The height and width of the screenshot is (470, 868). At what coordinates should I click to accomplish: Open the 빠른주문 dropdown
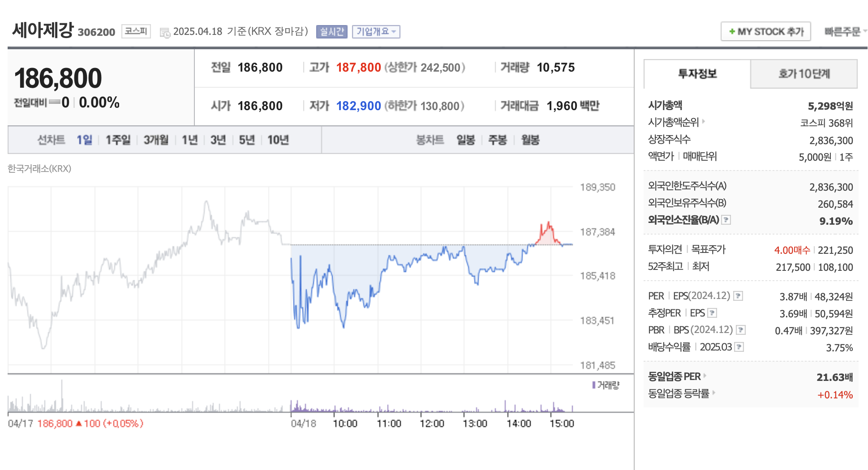846,32
